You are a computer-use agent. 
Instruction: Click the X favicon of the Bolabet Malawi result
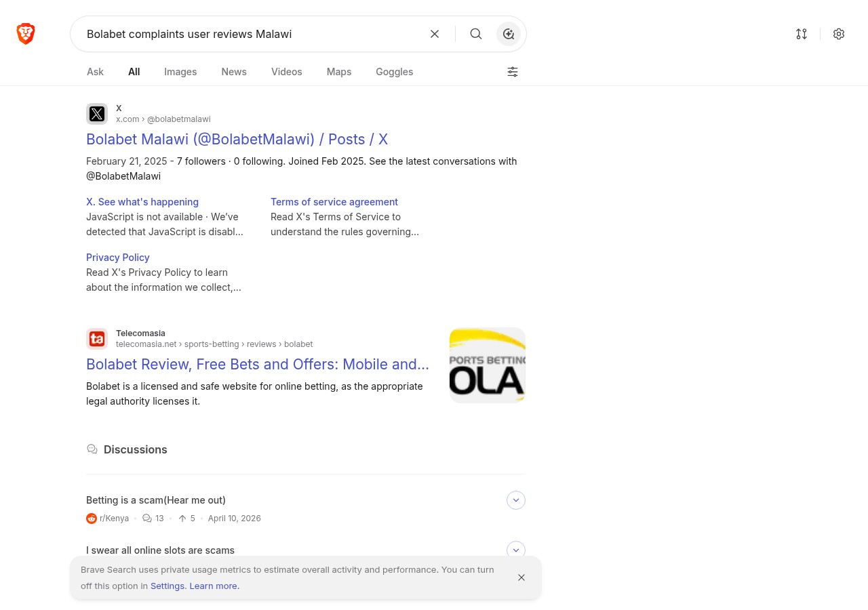coord(97,114)
